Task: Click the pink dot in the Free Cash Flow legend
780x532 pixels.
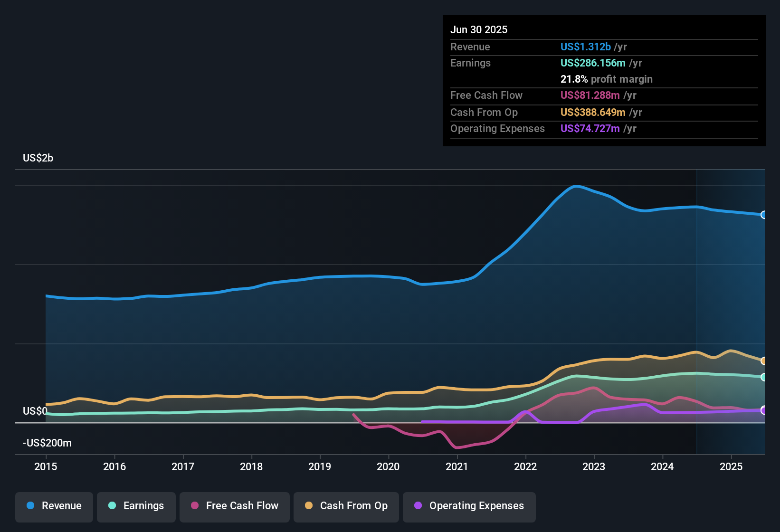Action: (195, 505)
